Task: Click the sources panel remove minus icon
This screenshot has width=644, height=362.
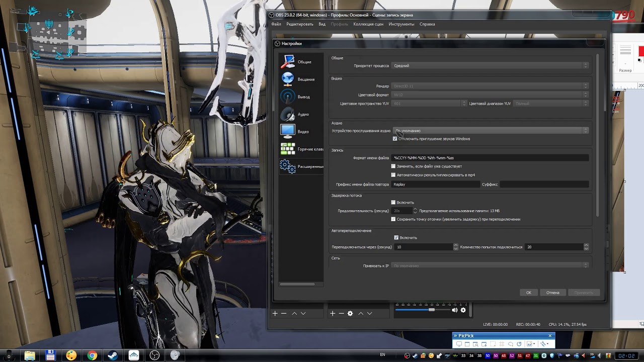Action: [x=341, y=313]
